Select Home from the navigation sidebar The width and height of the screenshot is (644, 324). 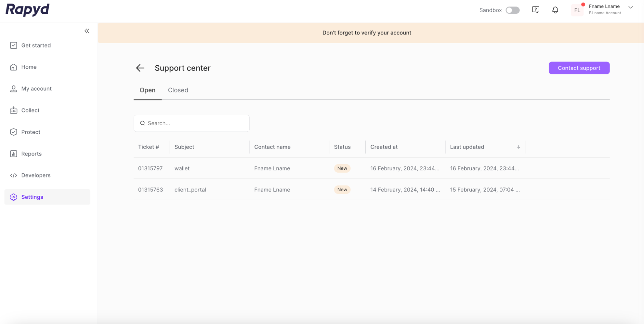(29, 67)
